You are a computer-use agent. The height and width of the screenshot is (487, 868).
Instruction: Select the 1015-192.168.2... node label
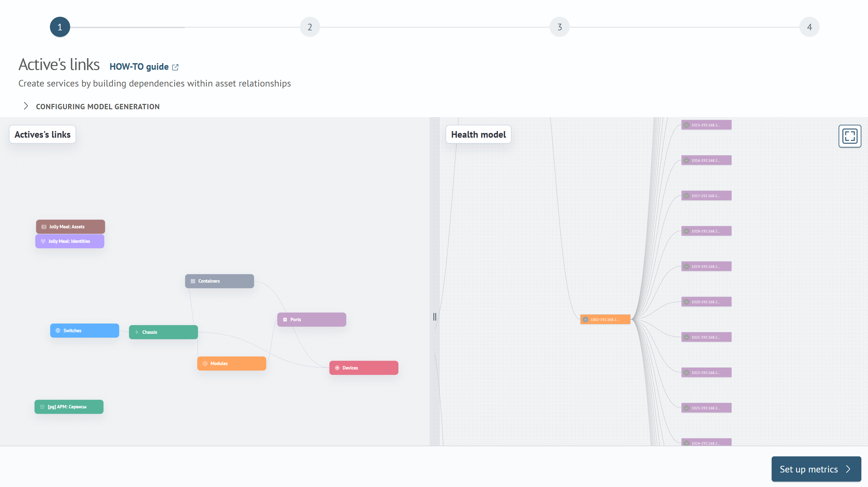click(x=706, y=125)
